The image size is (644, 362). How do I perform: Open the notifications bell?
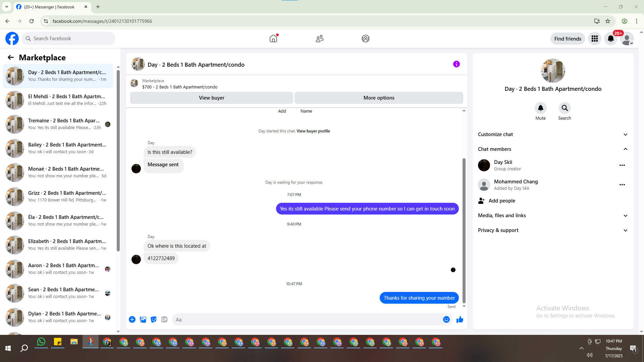pyautogui.click(x=611, y=39)
